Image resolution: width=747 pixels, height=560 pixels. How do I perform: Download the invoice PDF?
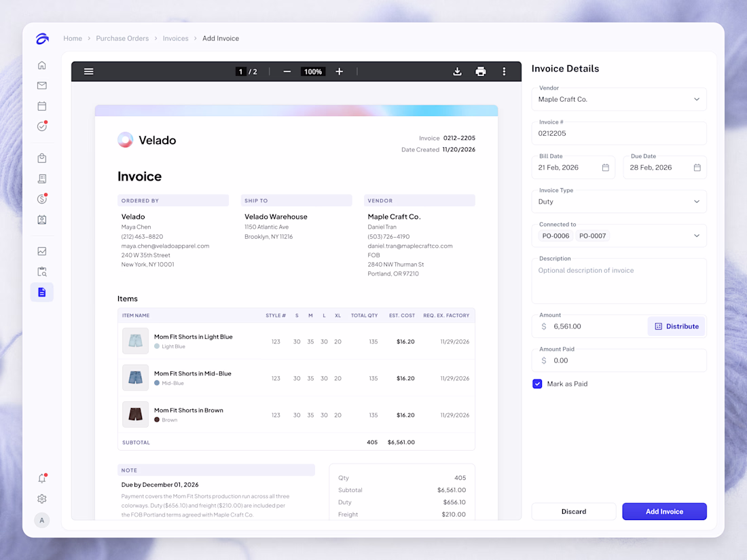click(x=457, y=71)
